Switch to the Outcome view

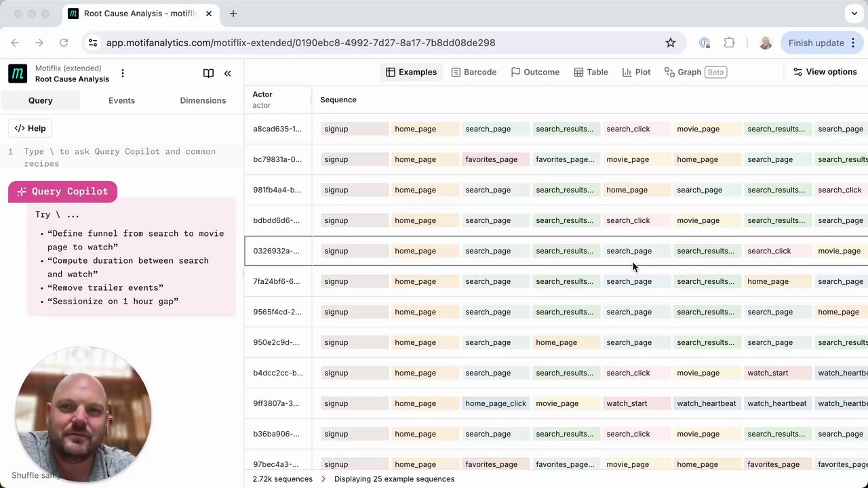(x=535, y=72)
